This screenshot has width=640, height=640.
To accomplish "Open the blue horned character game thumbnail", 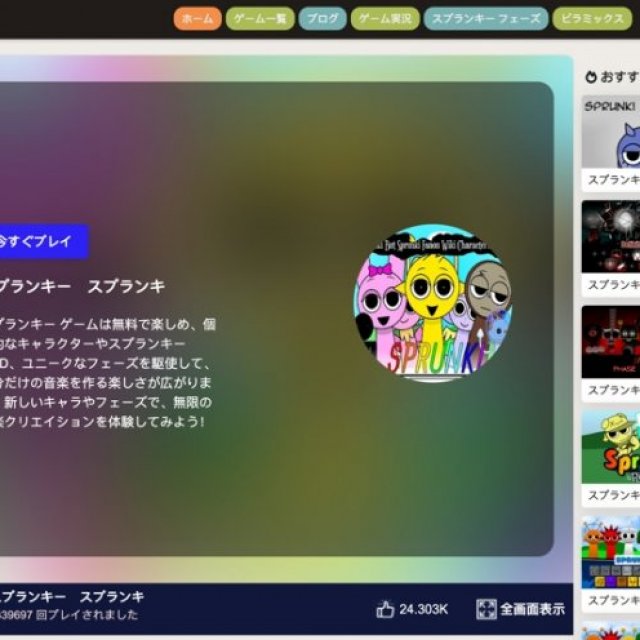I will tap(611, 131).
